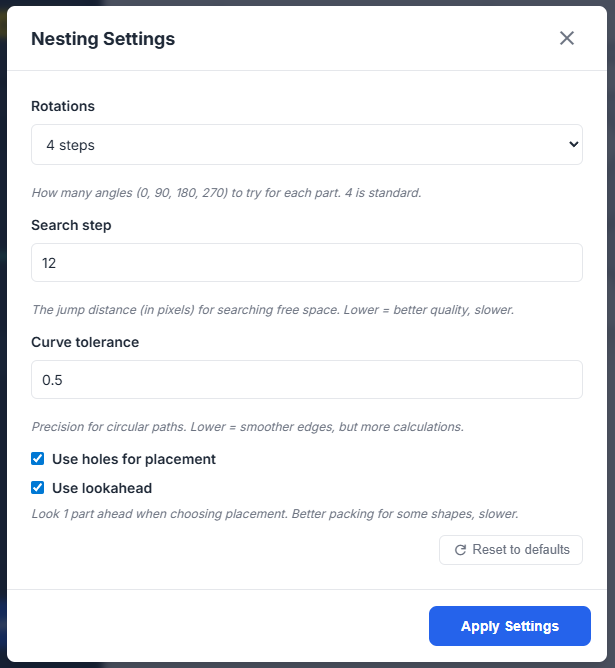This screenshot has height=668, width=615.
Task: Click the circular paths precision hint text
Action: [247, 426]
